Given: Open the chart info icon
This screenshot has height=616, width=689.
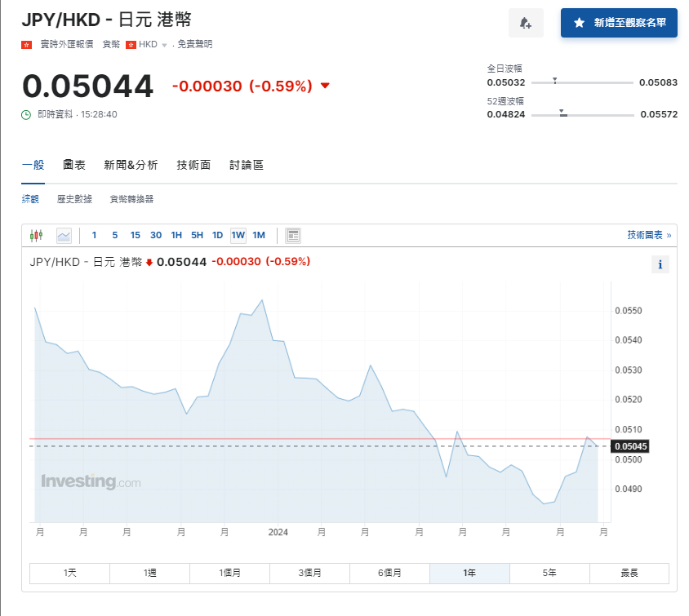Looking at the screenshot, I should (x=660, y=264).
